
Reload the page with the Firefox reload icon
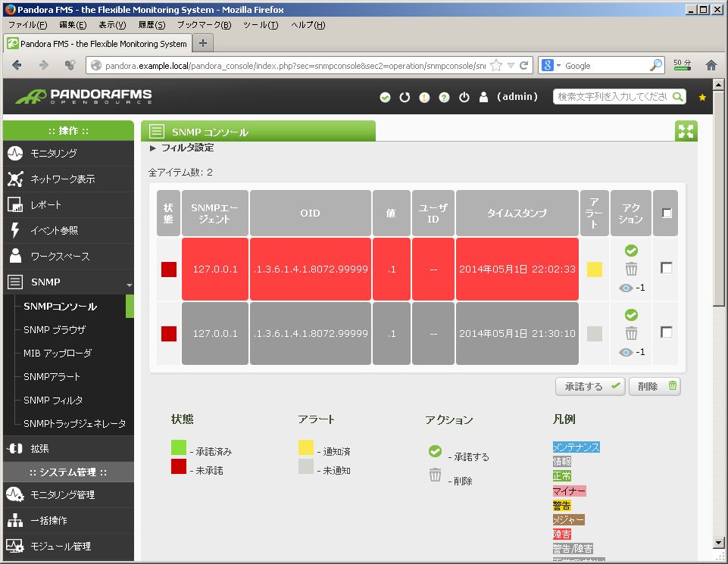tap(523, 65)
